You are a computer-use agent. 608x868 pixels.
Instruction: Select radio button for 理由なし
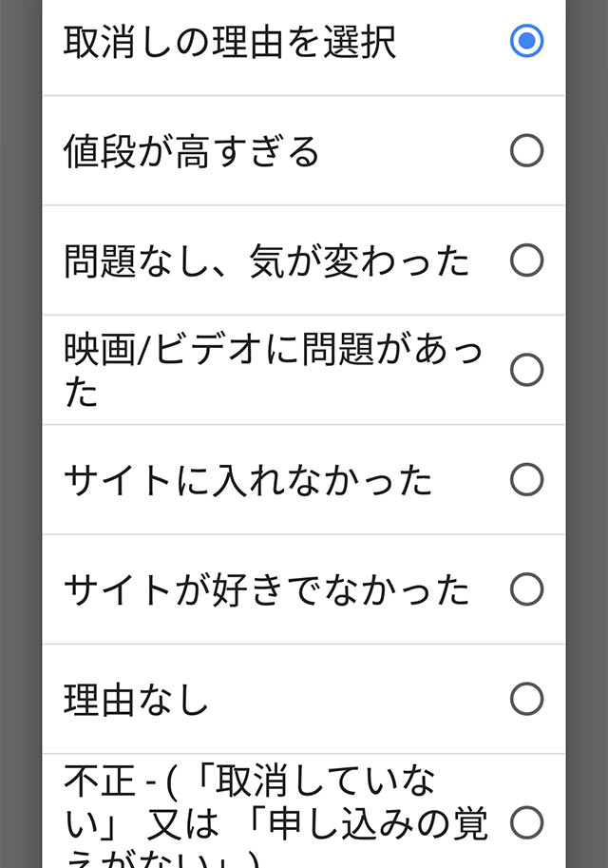pos(526,698)
